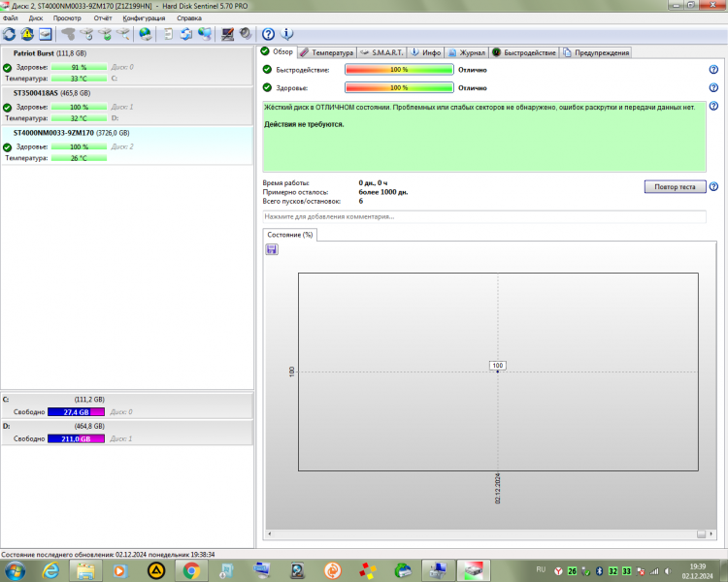
Task: Click the ST3500418AS 32 °C temperature bar
Action: pos(79,118)
